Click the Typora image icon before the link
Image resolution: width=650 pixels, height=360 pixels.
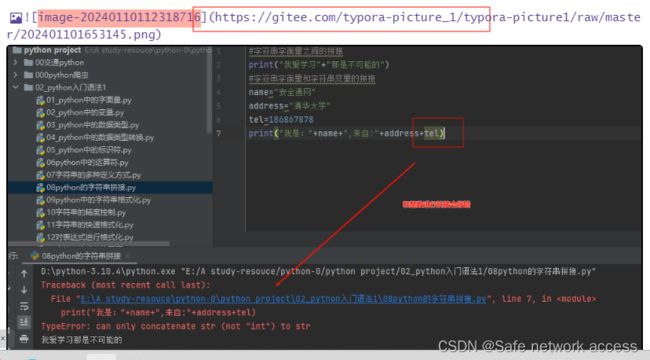[x=16, y=18]
